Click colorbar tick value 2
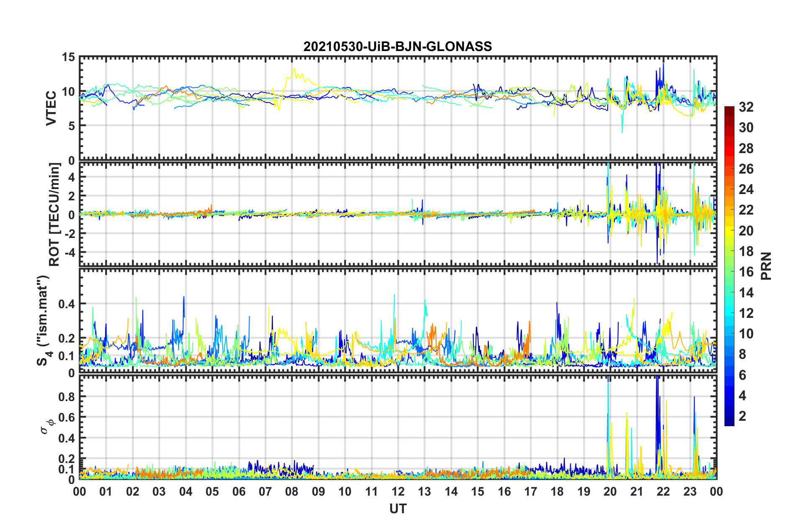Screen dimensions: 796x532 742,416
